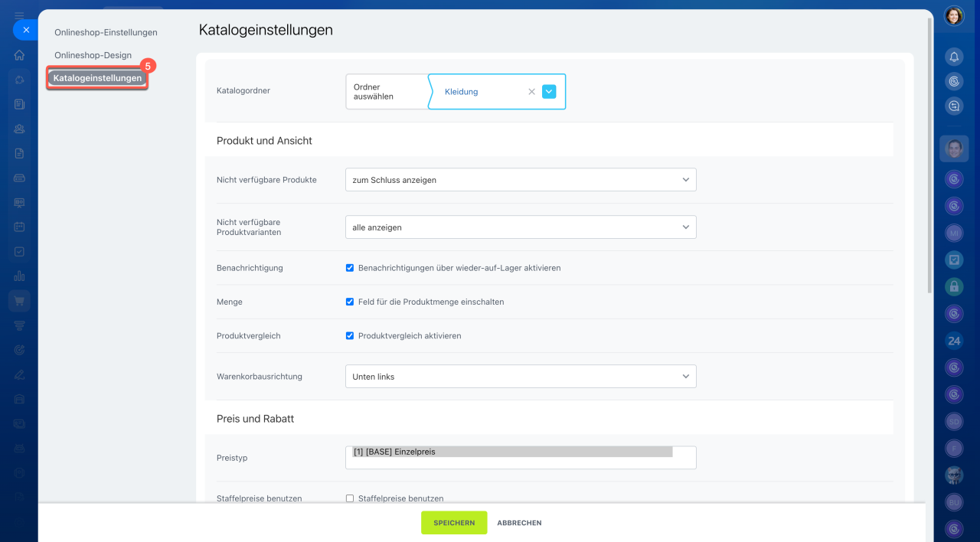Open the green lock chat in right panel
The width and height of the screenshot is (980, 542).
click(x=954, y=286)
